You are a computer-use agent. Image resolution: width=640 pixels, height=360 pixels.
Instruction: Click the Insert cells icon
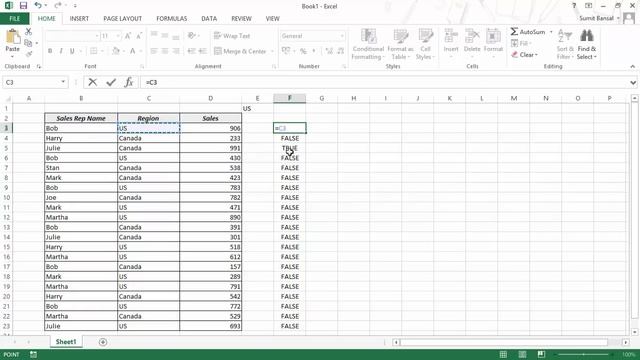pyautogui.click(x=451, y=36)
